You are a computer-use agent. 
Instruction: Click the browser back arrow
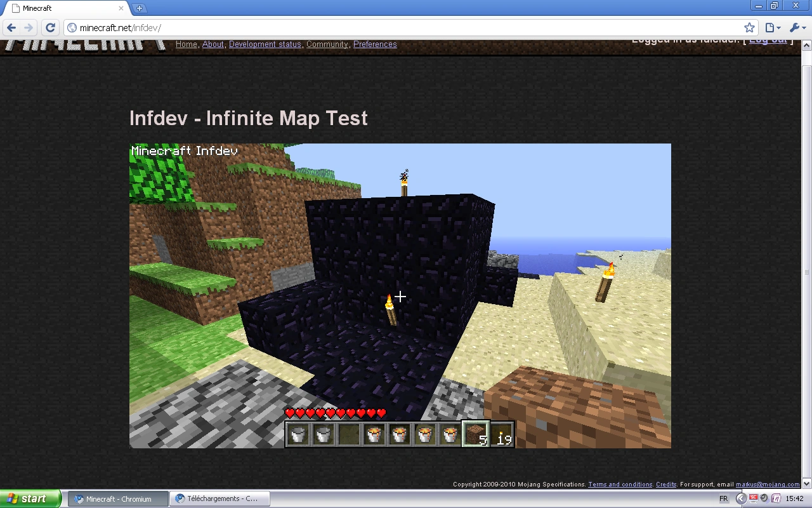(x=11, y=27)
